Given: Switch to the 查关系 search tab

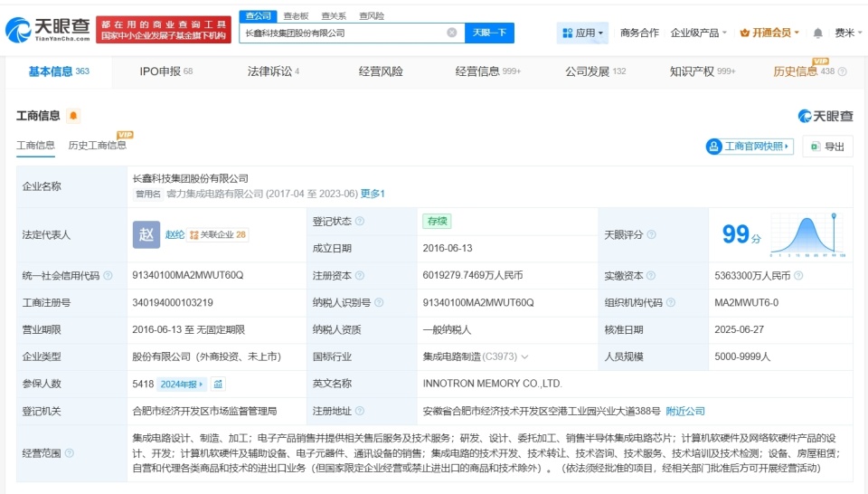Looking at the screenshot, I should click(334, 16).
